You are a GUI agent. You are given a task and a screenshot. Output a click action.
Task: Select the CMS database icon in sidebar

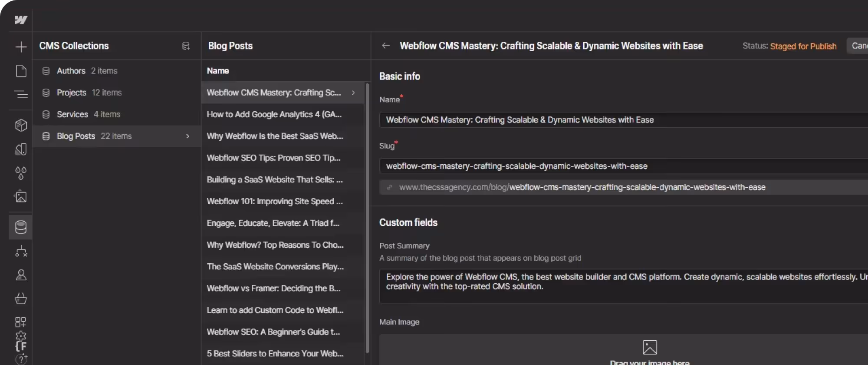pyautogui.click(x=20, y=227)
